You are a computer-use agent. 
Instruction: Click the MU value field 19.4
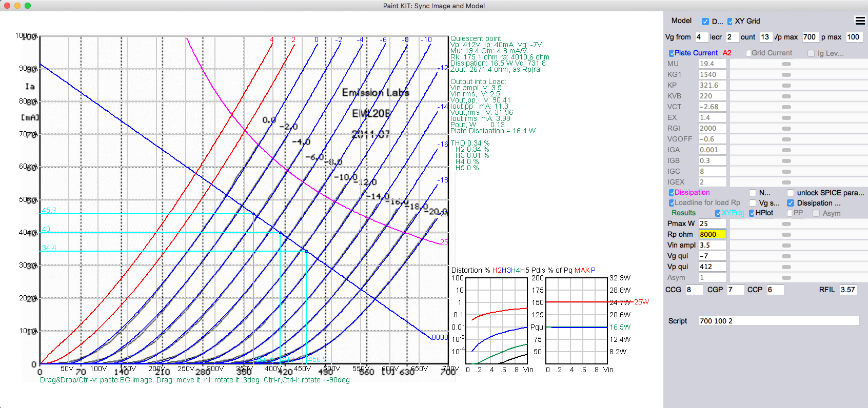[x=712, y=64]
